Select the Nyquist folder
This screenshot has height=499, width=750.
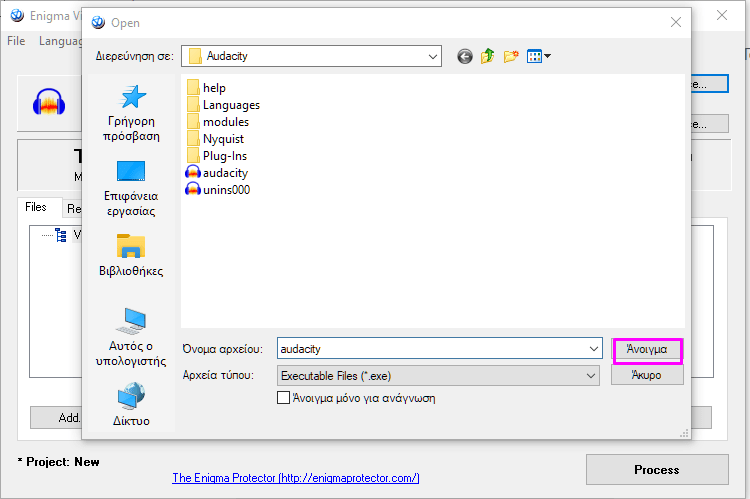click(x=215, y=139)
